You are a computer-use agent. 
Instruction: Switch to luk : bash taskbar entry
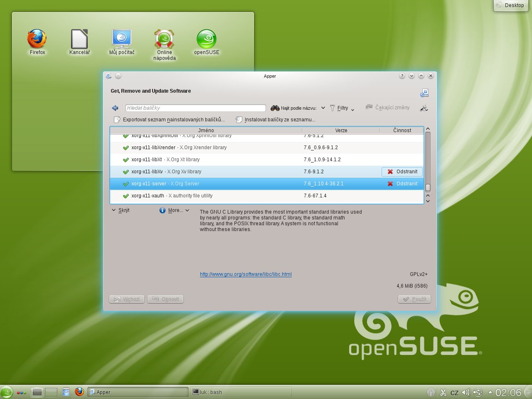pyautogui.click(x=241, y=392)
